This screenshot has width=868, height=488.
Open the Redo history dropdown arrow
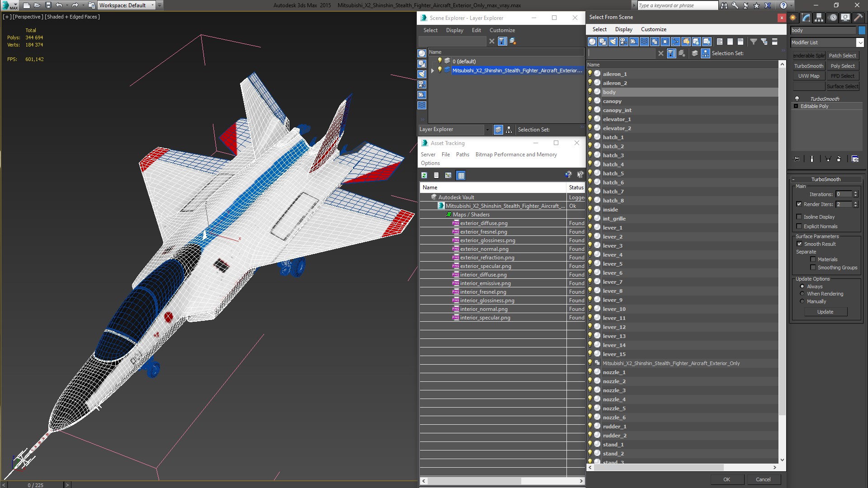click(83, 5)
